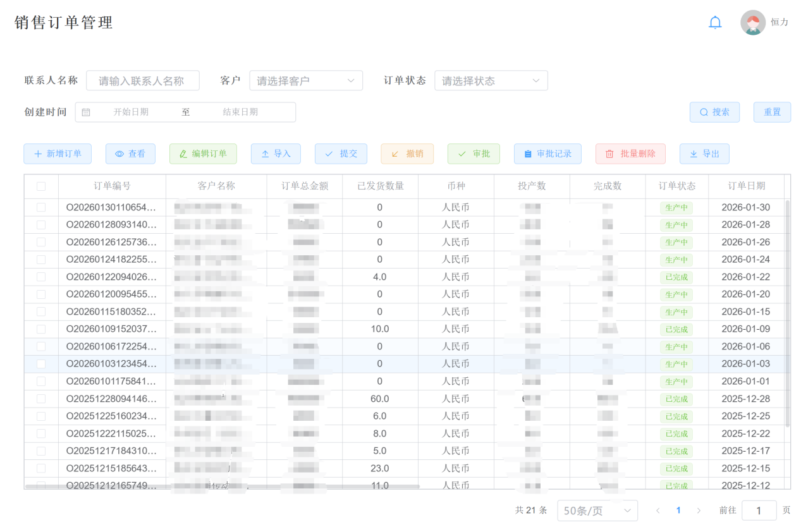The image size is (801, 532).
Task: Expand the 客户 dropdown
Action: click(x=306, y=81)
